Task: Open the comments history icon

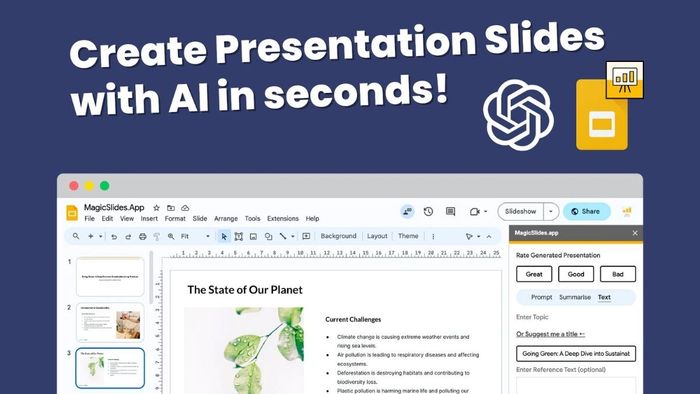Action: pos(450,212)
